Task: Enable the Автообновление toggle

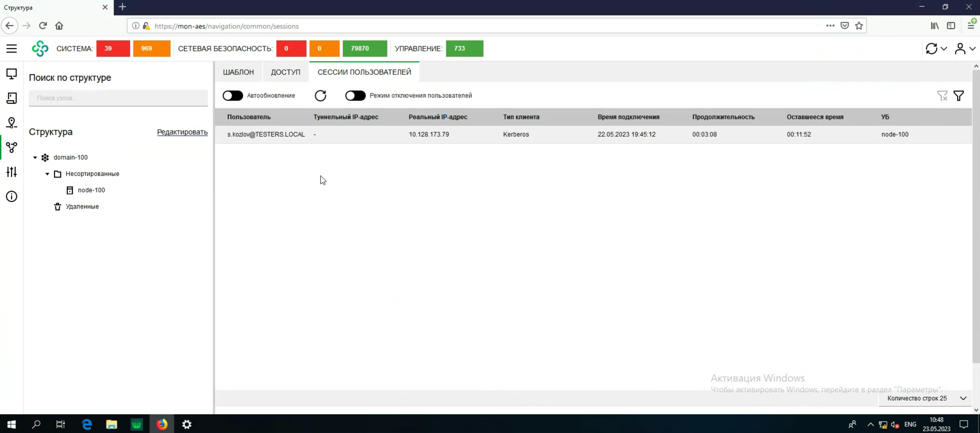Action: click(x=232, y=95)
